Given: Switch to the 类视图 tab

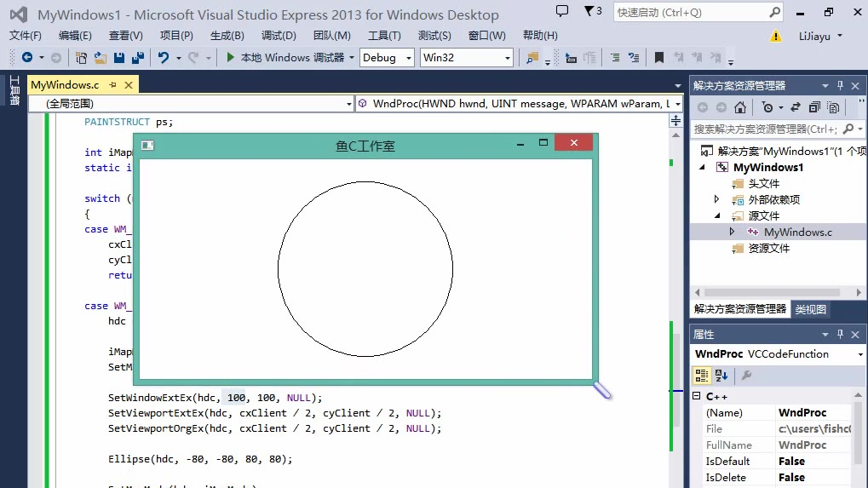Looking at the screenshot, I should click(x=810, y=309).
